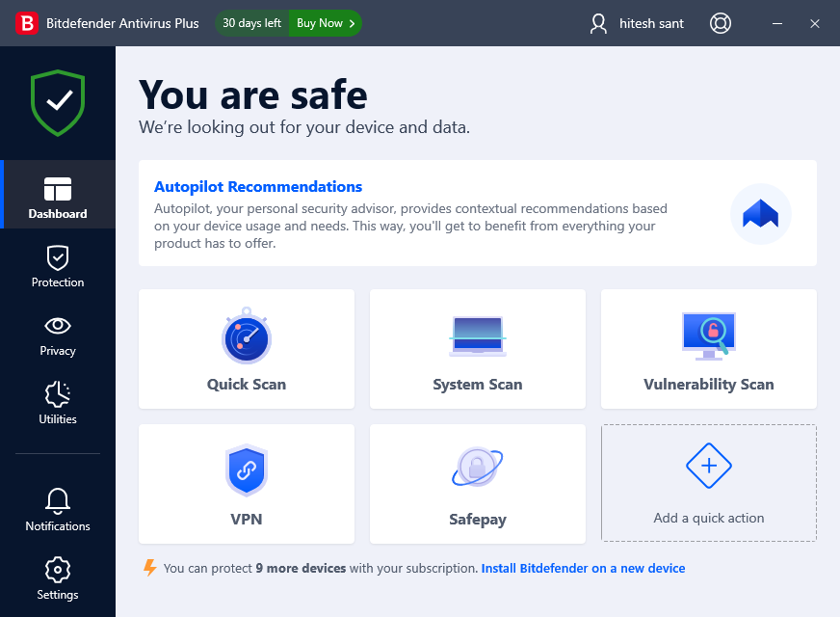This screenshot has width=840, height=617.
Task: Open the hitesh sant account profile
Action: [x=636, y=23]
